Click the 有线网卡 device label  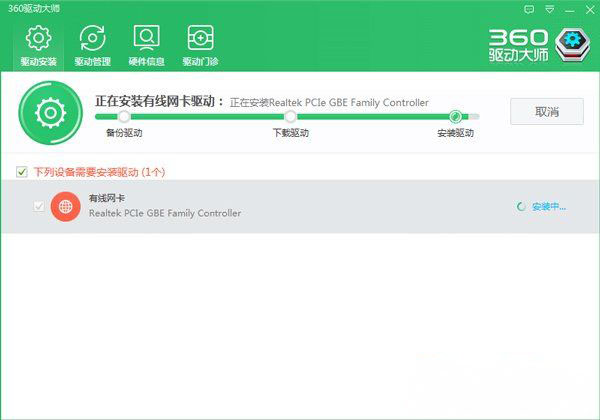107,198
